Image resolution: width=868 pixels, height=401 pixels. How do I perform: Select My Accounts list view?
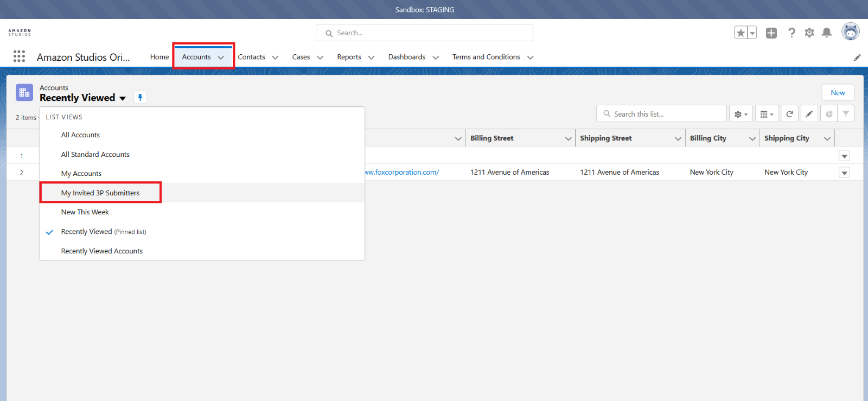202,174
